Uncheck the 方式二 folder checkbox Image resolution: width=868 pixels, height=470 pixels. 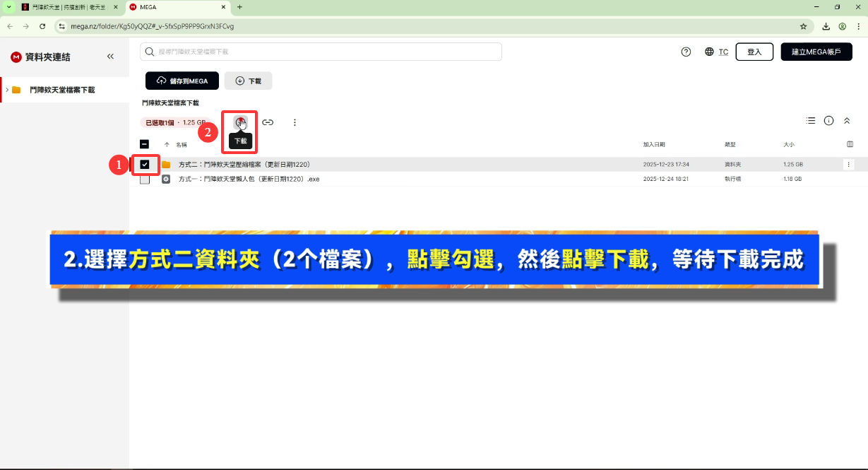[145, 165]
